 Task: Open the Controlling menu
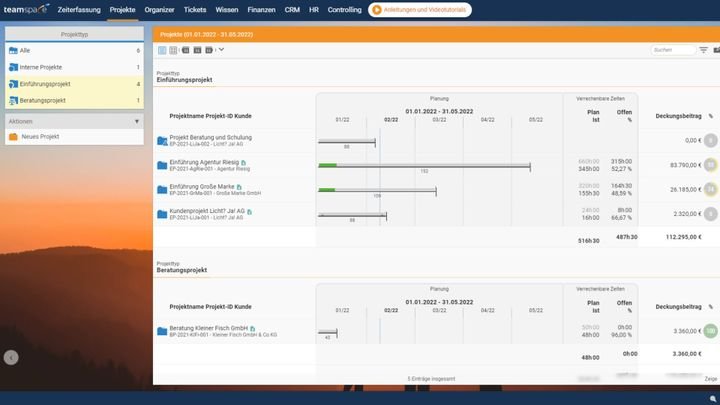pyautogui.click(x=345, y=9)
